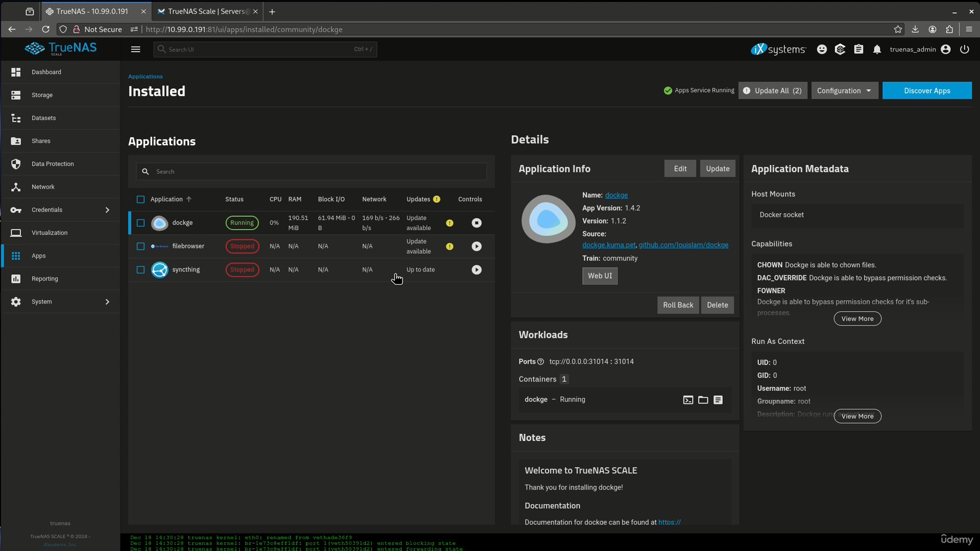
Task: Click filebrowser update available warning icon
Action: click(x=450, y=246)
